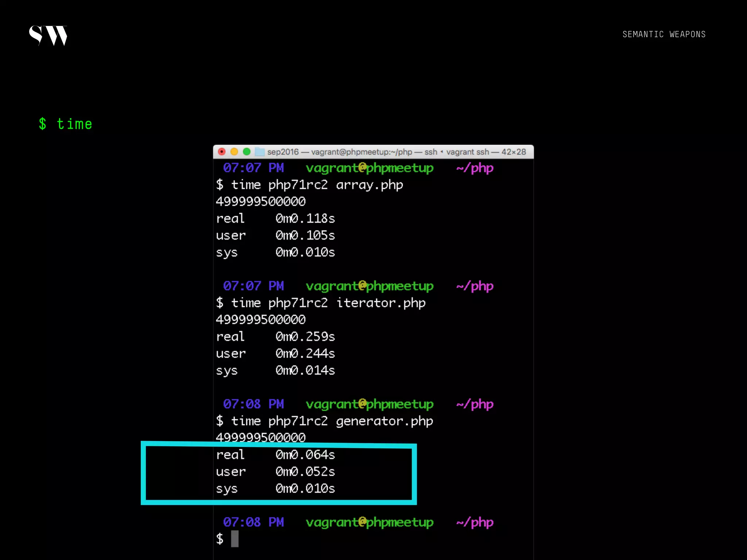Click the real time value '0m0.118s'

[x=305, y=218]
